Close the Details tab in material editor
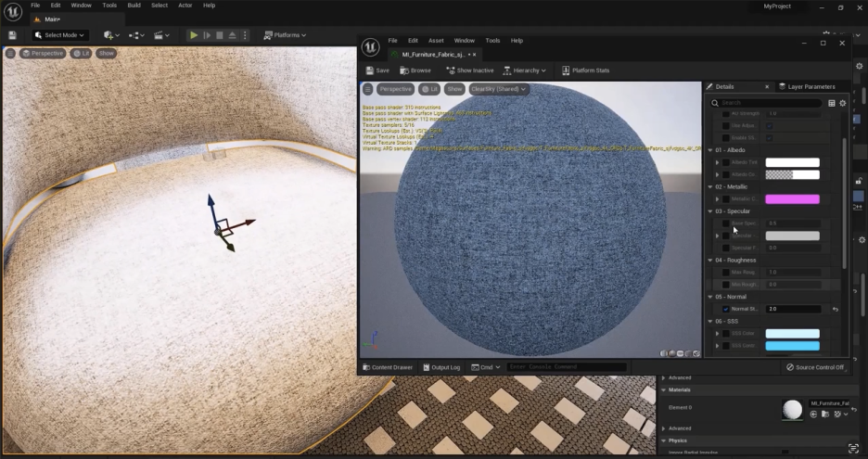 767,87
